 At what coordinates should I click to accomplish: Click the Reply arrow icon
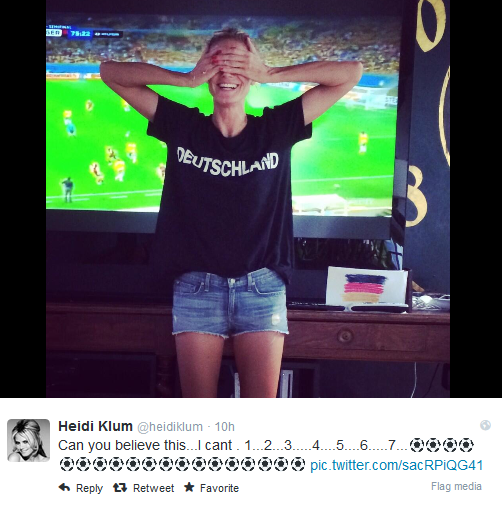[x=64, y=488]
